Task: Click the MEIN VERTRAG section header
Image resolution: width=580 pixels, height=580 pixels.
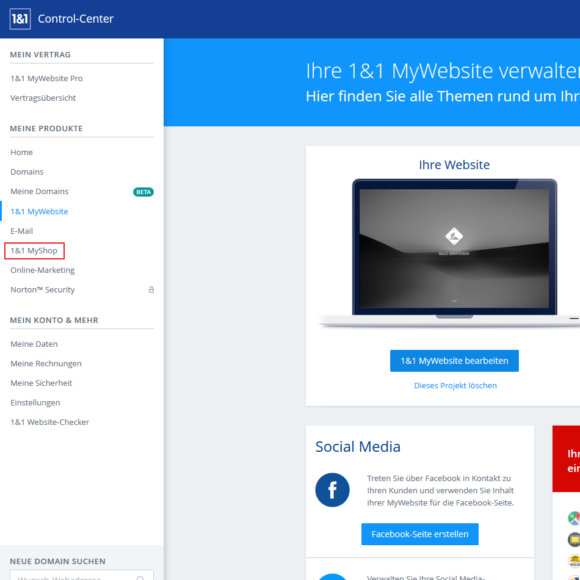Action: 40,55
